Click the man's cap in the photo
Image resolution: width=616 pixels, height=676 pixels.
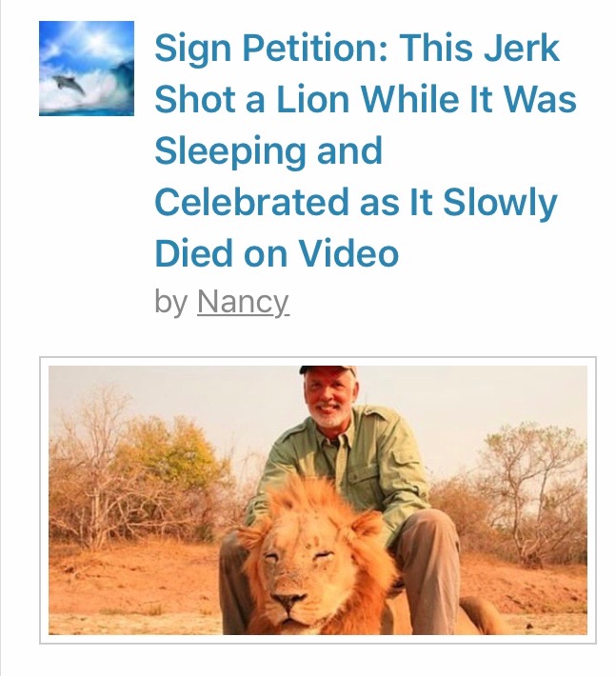(x=328, y=370)
